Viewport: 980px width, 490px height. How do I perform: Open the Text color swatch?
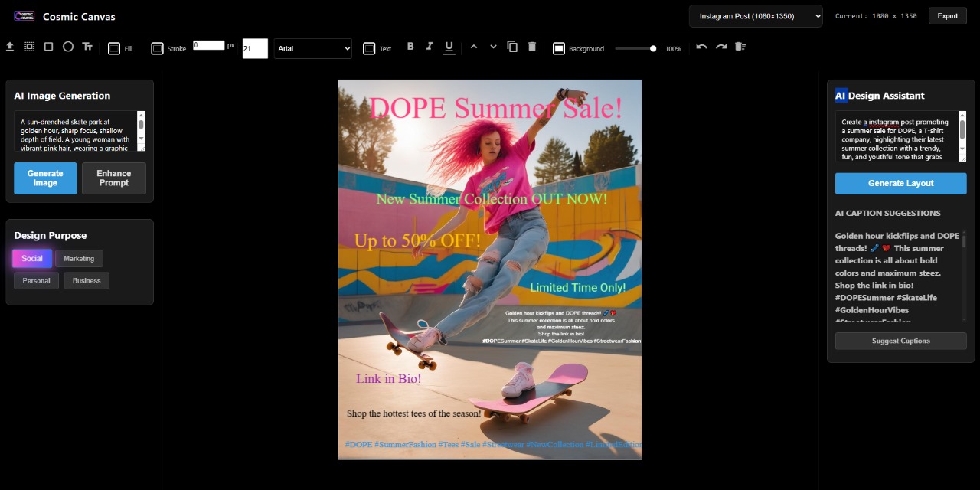[369, 48]
